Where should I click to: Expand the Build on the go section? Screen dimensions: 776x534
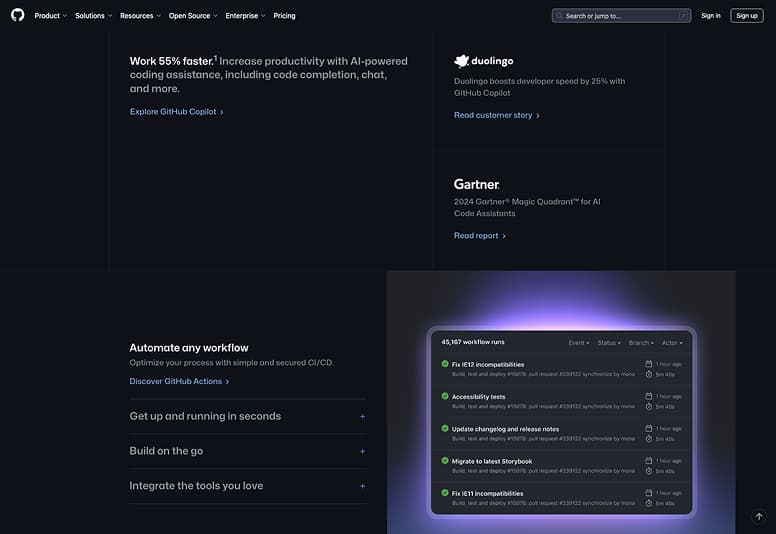247,451
